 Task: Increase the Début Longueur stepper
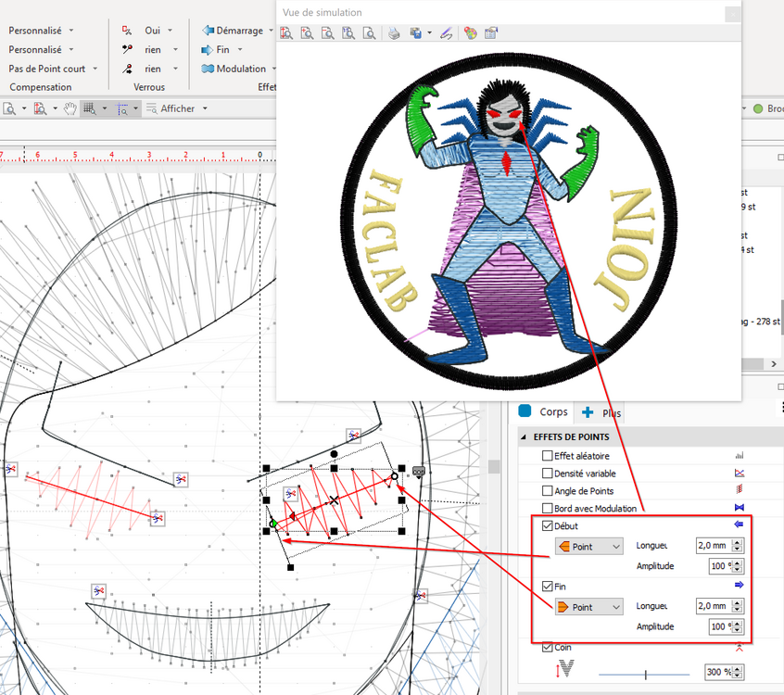[738, 542]
